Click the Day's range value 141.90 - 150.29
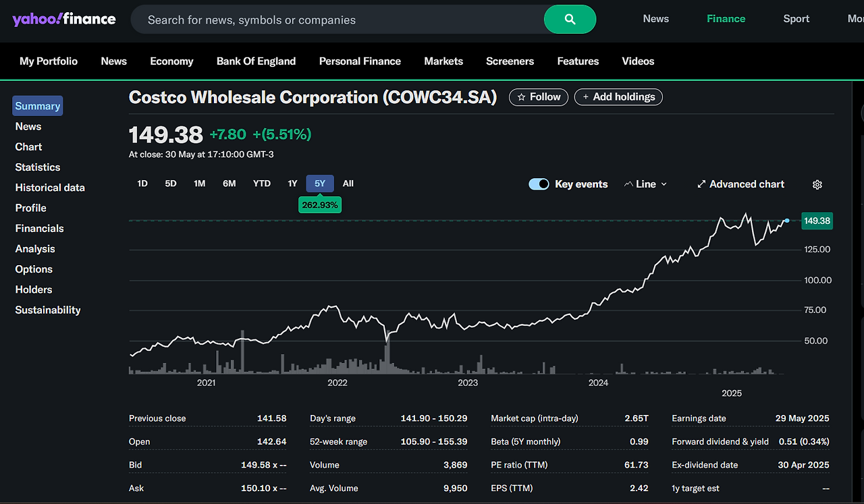864x504 pixels. pos(434,418)
